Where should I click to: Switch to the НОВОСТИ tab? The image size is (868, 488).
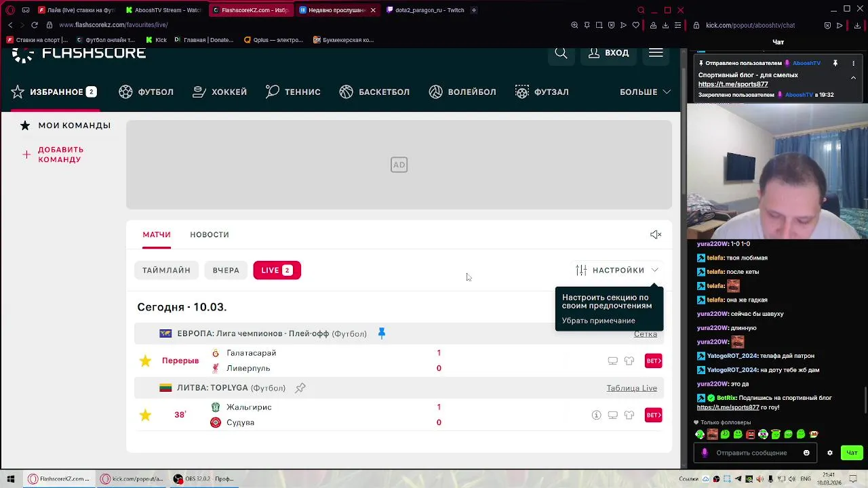(x=210, y=235)
